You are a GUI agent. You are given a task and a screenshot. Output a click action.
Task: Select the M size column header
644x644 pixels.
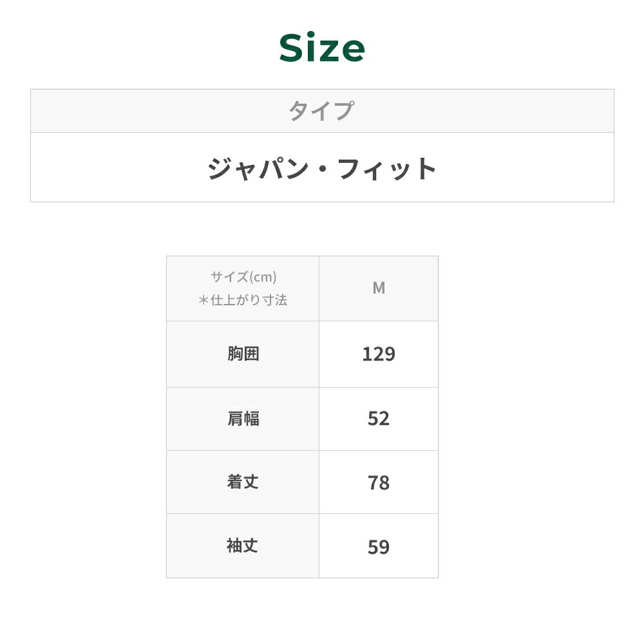point(379,289)
